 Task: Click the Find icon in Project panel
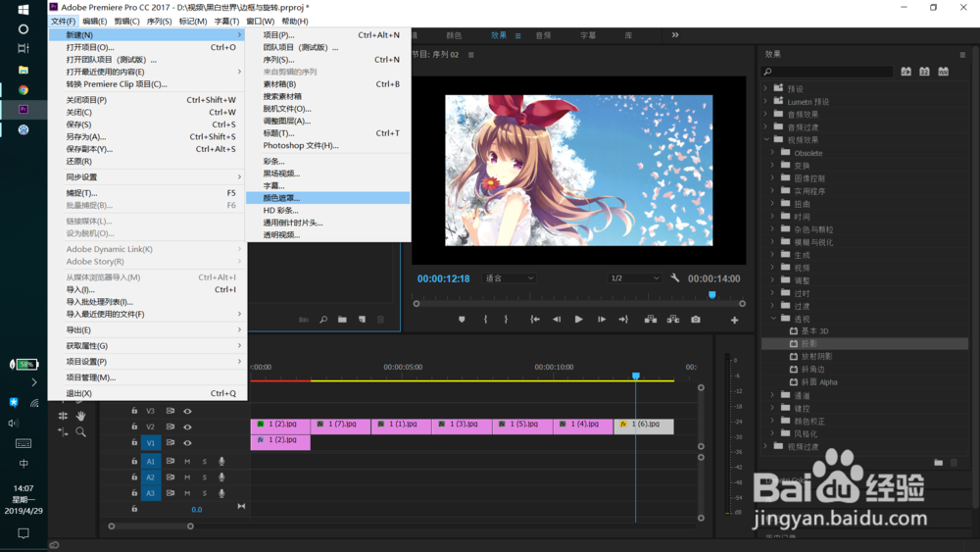pyautogui.click(x=323, y=320)
